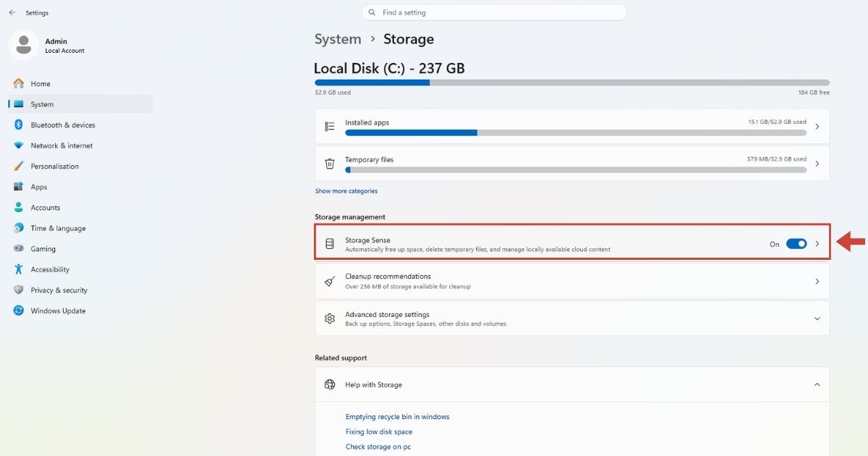Expand Advanced storage settings dropdown arrow
The width and height of the screenshot is (868, 456).
(817, 318)
